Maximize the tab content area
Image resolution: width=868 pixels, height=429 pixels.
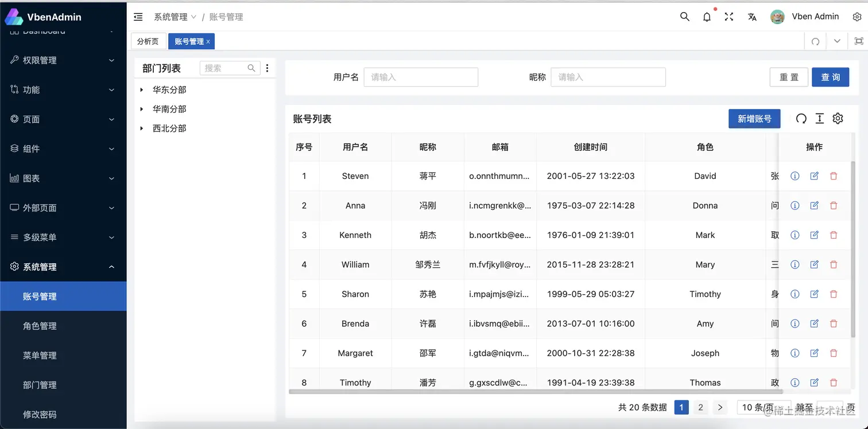click(x=858, y=41)
